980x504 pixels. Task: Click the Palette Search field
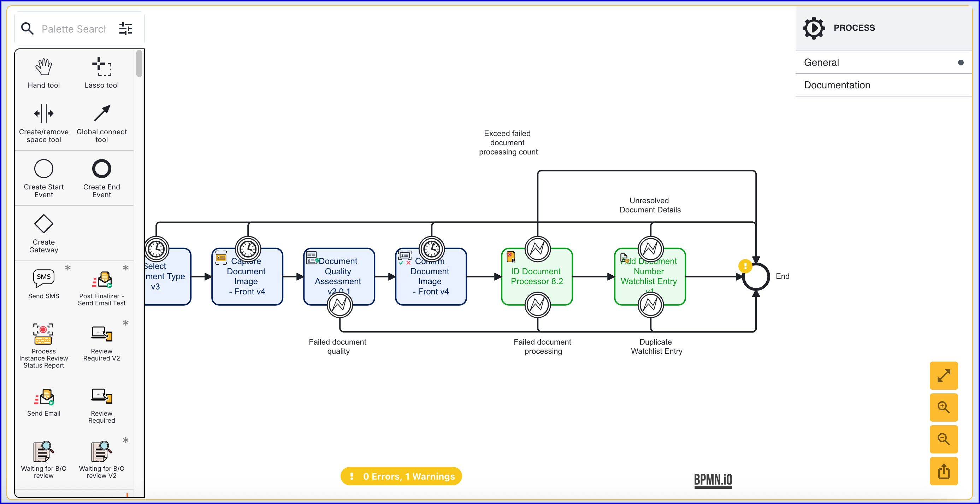(x=73, y=29)
